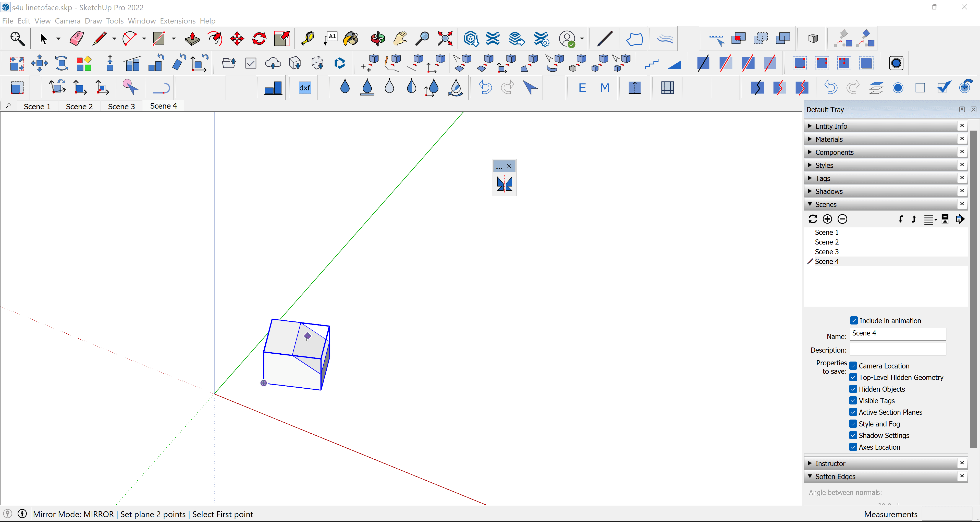Screen dimensions: 980x522
Task: Click the Zoom Extents icon
Action: pyautogui.click(x=445, y=39)
